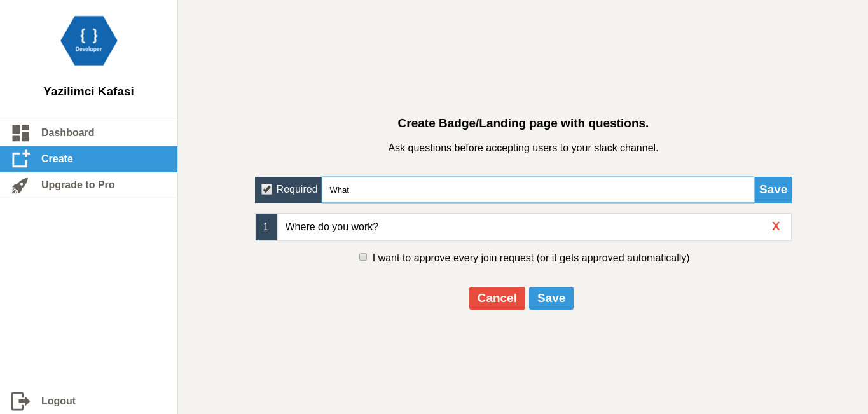Save the question next to input field

[773, 190]
